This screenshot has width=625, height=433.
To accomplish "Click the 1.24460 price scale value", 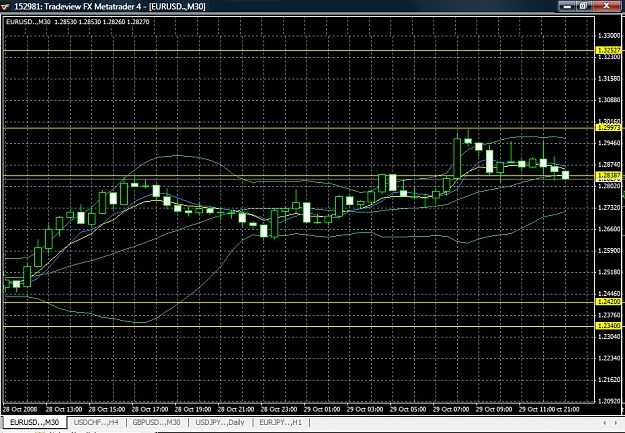I will click(609, 293).
